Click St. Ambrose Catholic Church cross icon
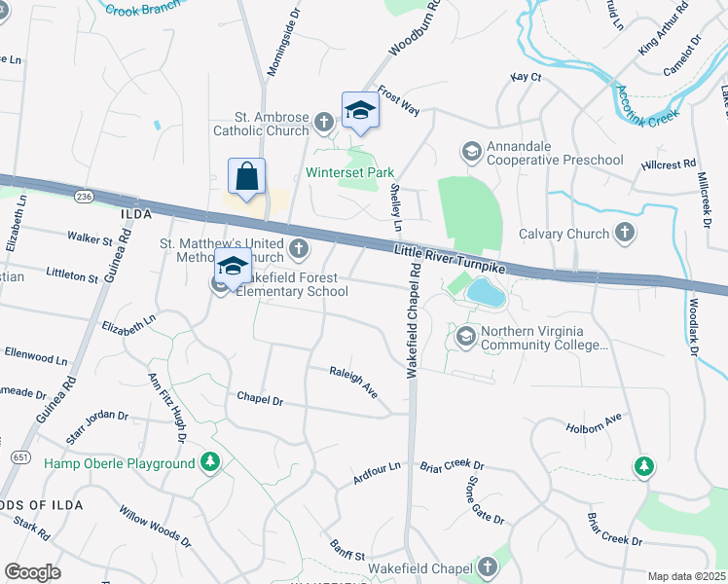 (323, 123)
